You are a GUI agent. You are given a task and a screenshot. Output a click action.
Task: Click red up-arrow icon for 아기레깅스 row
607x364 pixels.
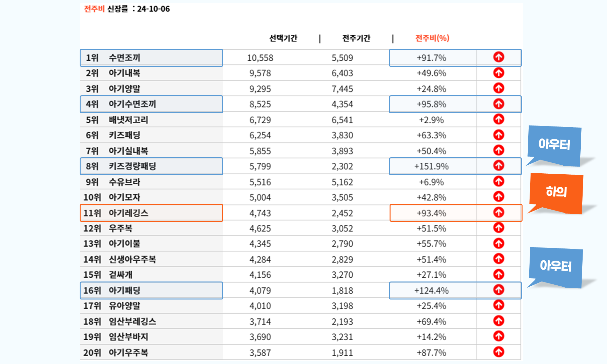[x=498, y=212]
